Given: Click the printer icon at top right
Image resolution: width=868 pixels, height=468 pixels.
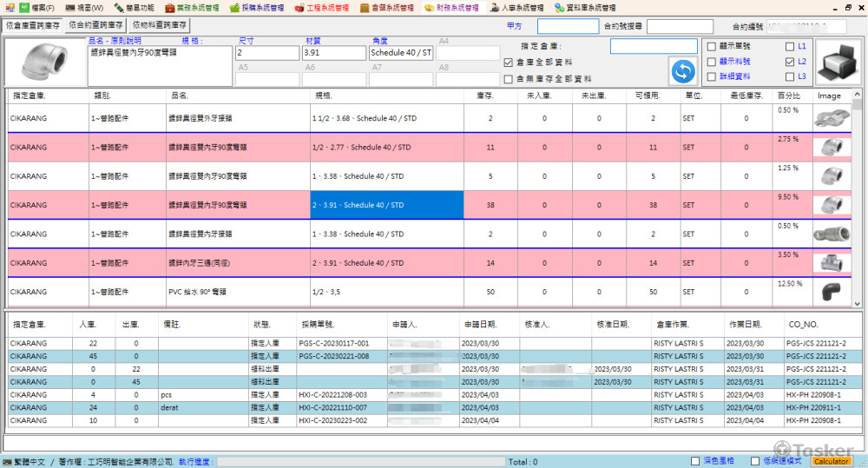Looking at the screenshot, I should click(x=839, y=63).
